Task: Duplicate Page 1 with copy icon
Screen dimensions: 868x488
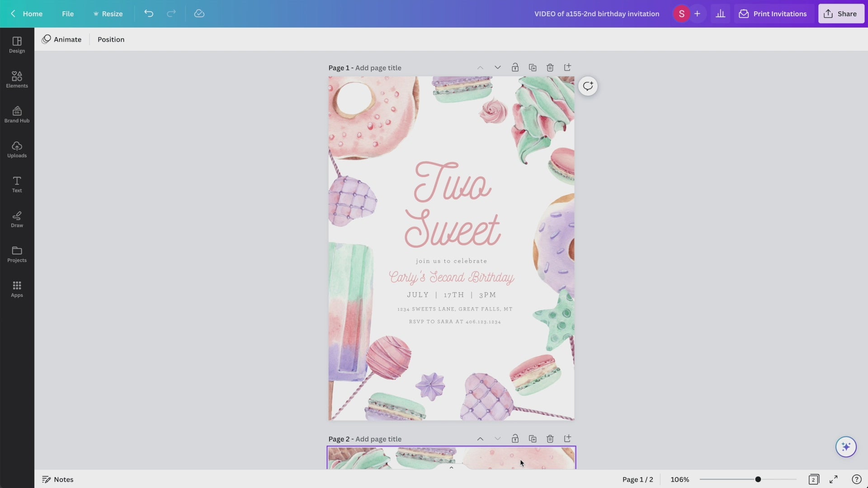Action: (533, 68)
